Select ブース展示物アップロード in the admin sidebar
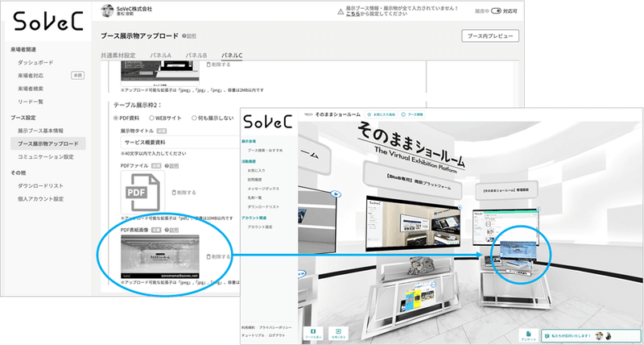Viewport: 644px width, 345px height. [x=48, y=143]
